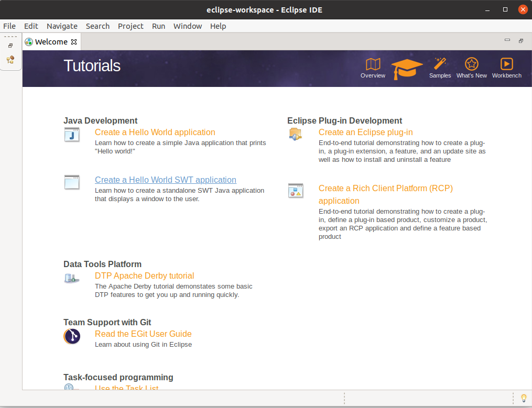Launch the Workbench play icon
The height and width of the screenshot is (408, 532).
(x=506, y=64)
